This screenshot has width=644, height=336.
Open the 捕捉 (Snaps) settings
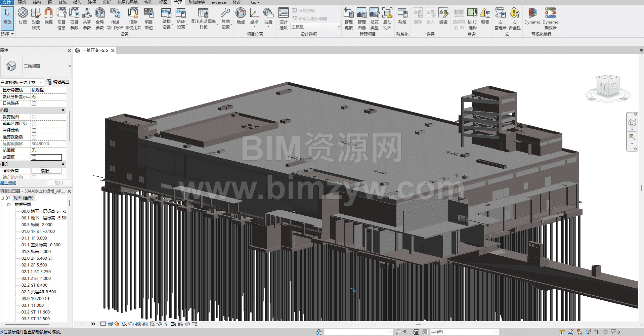pyautogui.click(x=49, y=16)
